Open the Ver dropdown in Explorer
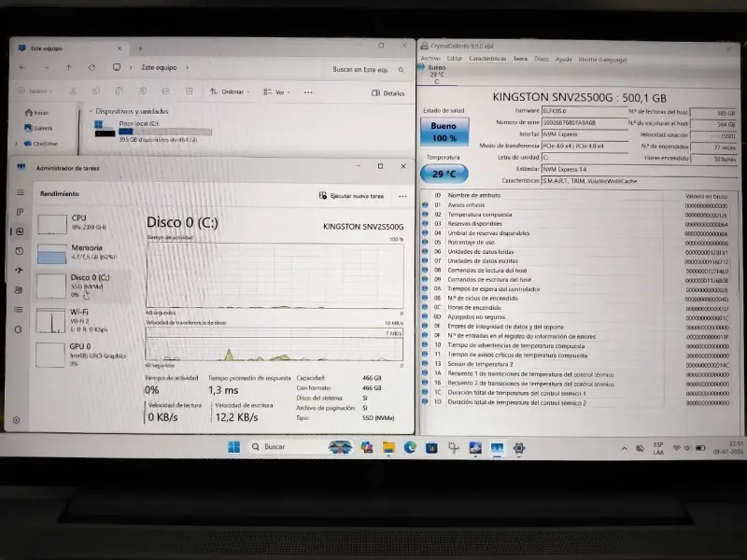The image size is (747, 560). pyautogui.click(x=276, y=91)
